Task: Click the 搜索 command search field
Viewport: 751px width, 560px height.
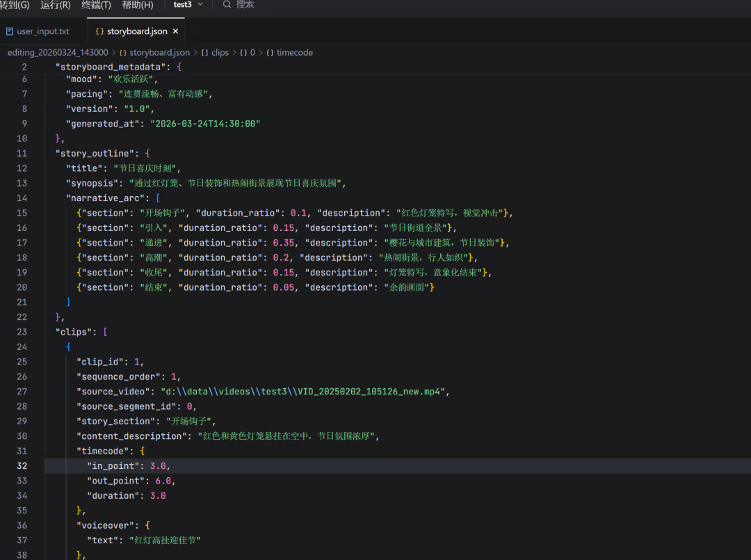Action: (245, 5)
